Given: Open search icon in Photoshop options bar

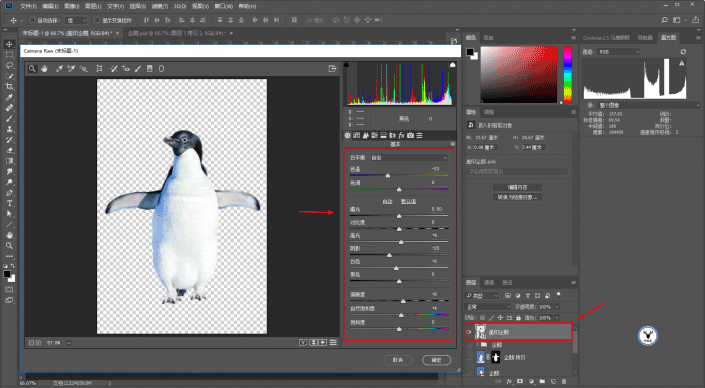Looking at the screenshot, I should tap(665, 20).
